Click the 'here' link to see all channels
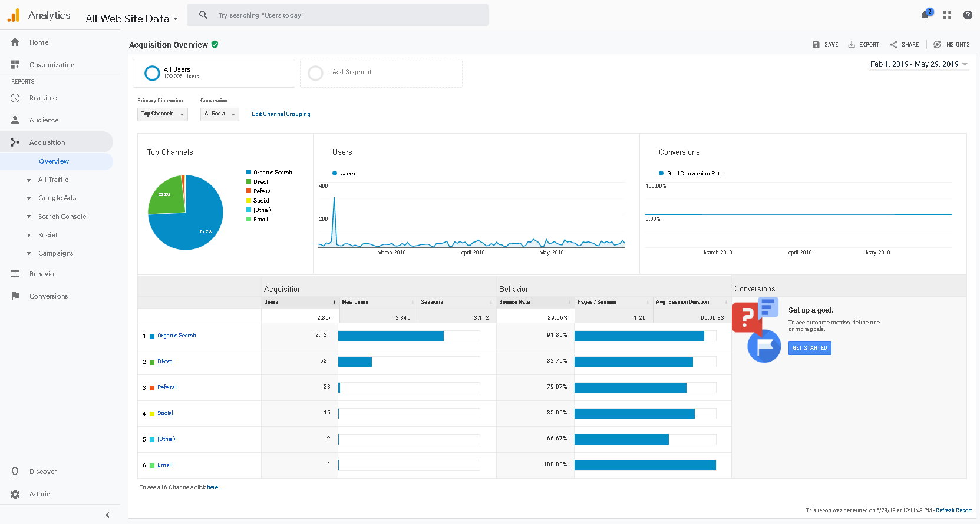The image size is (980, 524). [213, 487]
